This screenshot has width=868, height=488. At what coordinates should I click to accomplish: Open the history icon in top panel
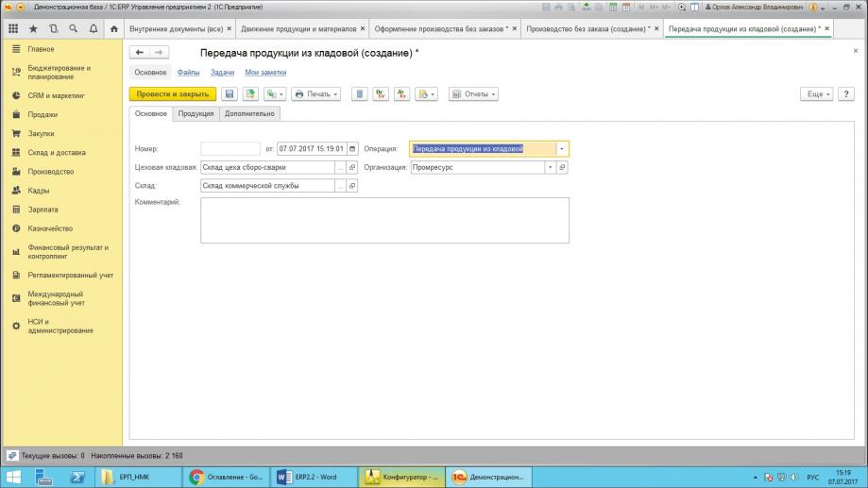coord(53,29)
